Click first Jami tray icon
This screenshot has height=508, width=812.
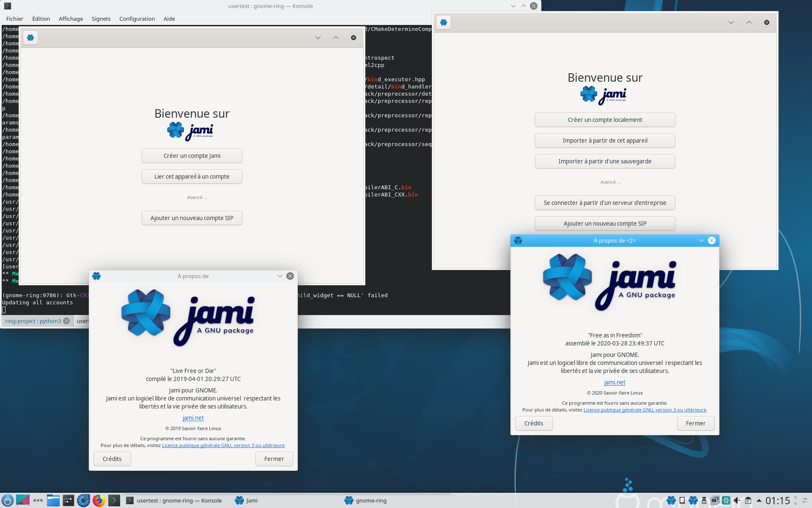point(671,500)
